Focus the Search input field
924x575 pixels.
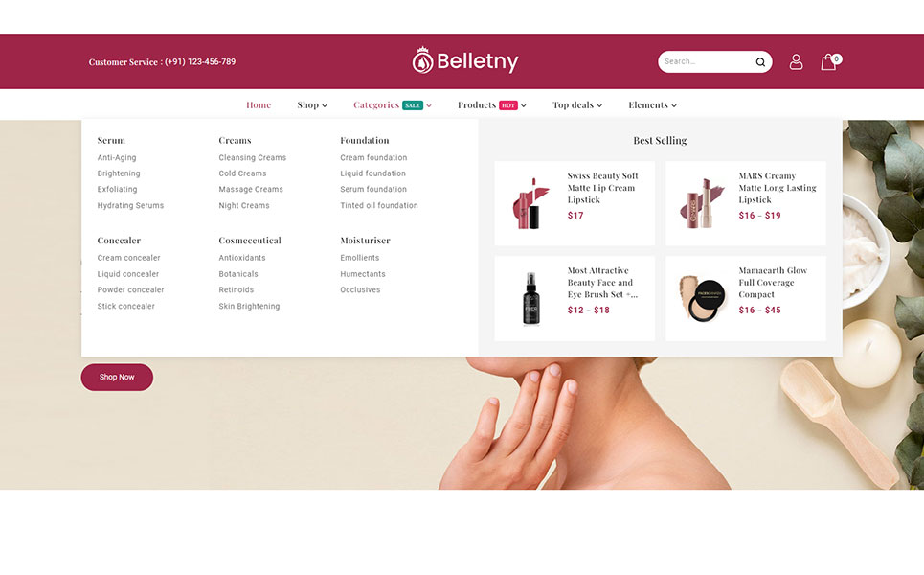706,61
